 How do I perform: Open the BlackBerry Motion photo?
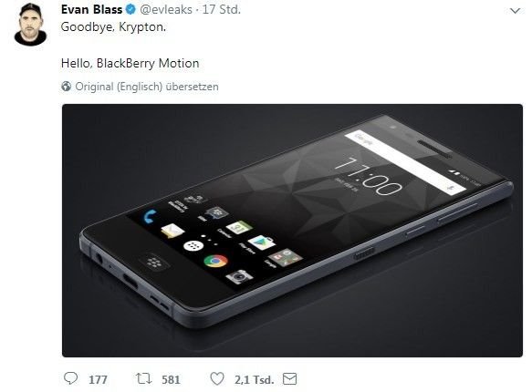tap(292, 231)
